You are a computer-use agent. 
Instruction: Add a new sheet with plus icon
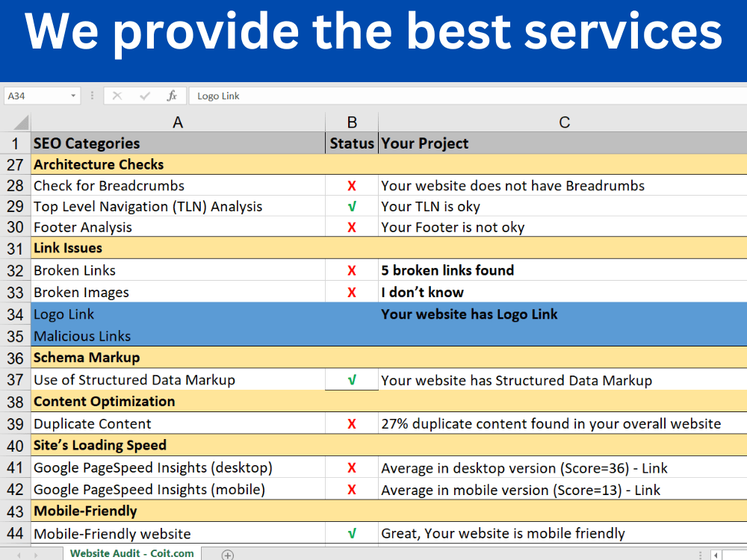pyautogui.click(x=228, y=555)
